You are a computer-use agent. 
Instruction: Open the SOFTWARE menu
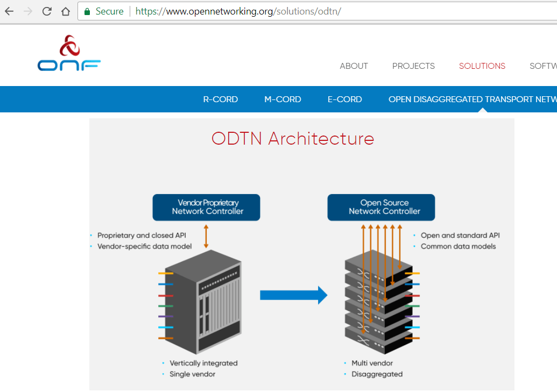[x=543, y=66]
